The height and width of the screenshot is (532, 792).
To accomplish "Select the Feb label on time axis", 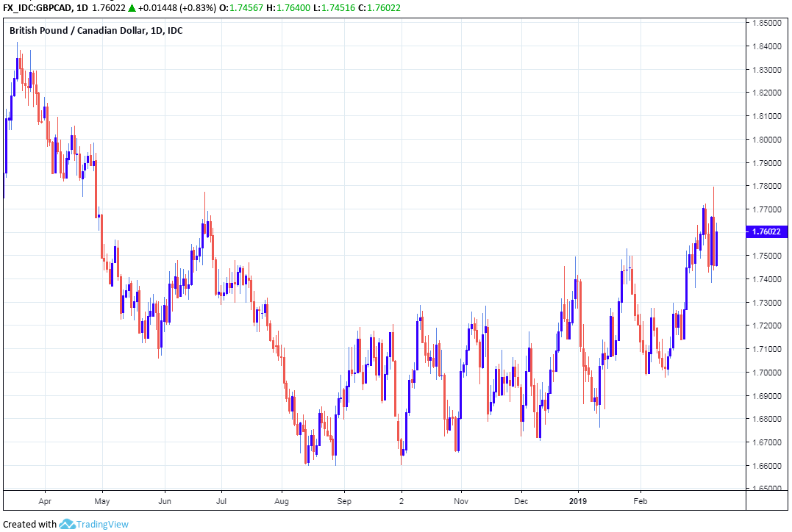I will click(x=639, y=502).
